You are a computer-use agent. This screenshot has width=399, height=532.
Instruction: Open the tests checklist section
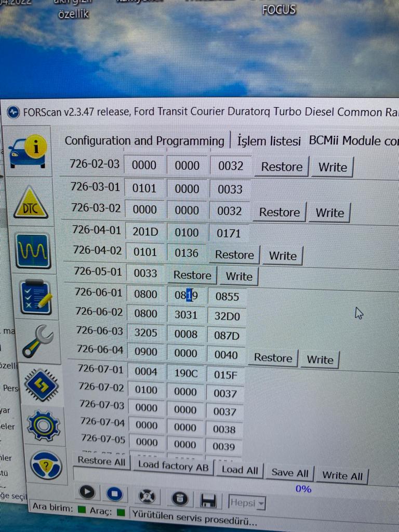(x=35, y=297)
